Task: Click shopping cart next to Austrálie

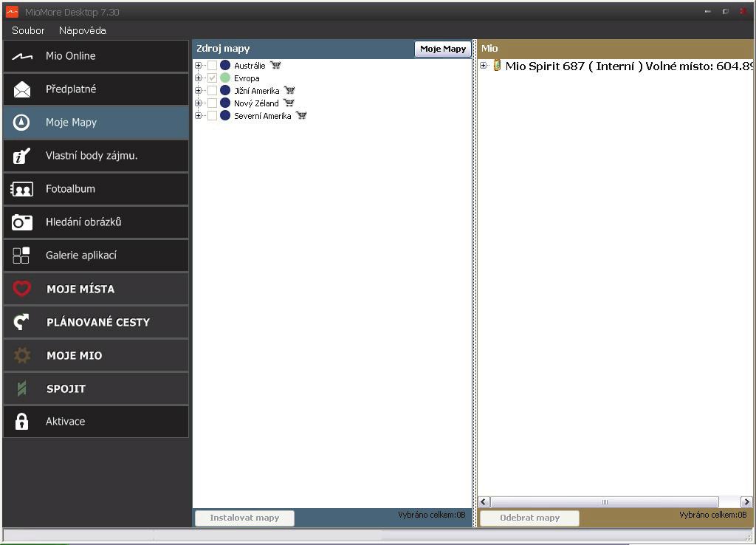Action: click(x=275, y=65)
